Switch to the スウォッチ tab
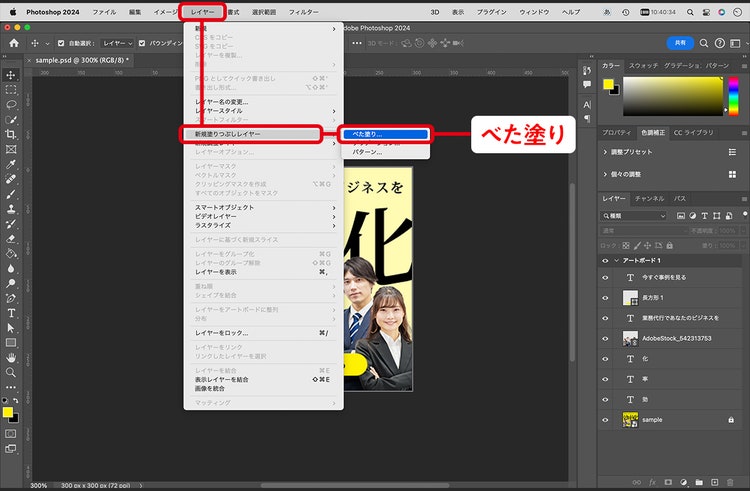The height and width of the screenshot is (491, 750). click(x=645, y=65)
